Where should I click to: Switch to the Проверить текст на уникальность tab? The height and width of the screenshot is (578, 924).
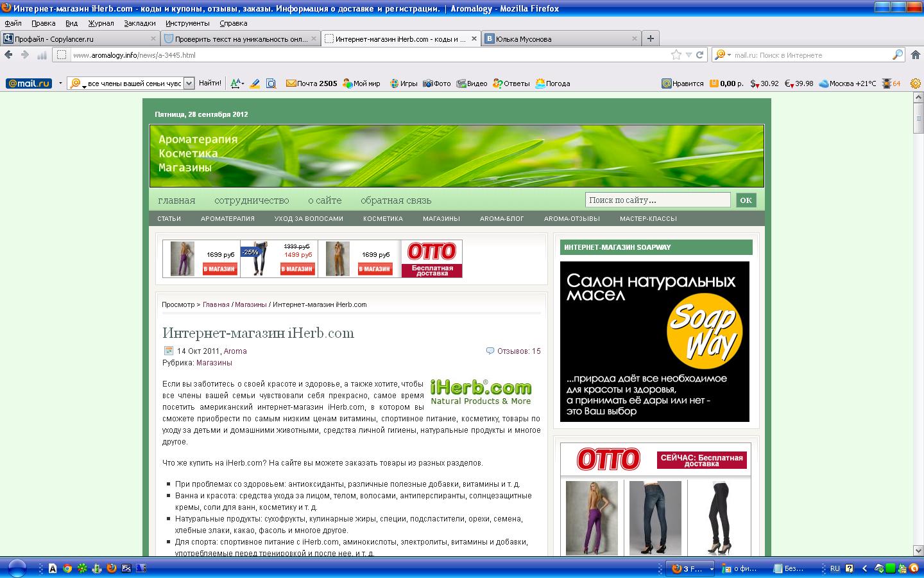point(241,39)
